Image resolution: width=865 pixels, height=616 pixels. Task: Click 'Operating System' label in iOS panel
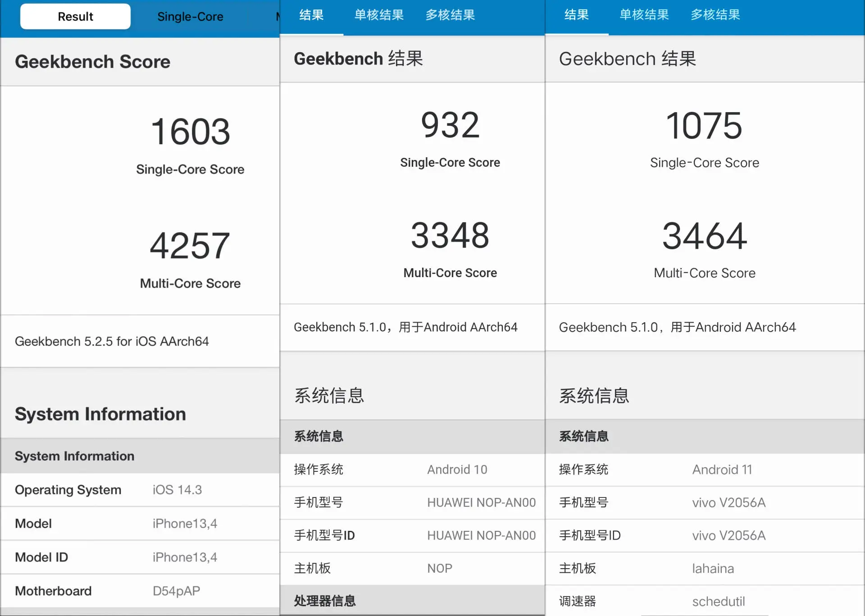(68, 490)
